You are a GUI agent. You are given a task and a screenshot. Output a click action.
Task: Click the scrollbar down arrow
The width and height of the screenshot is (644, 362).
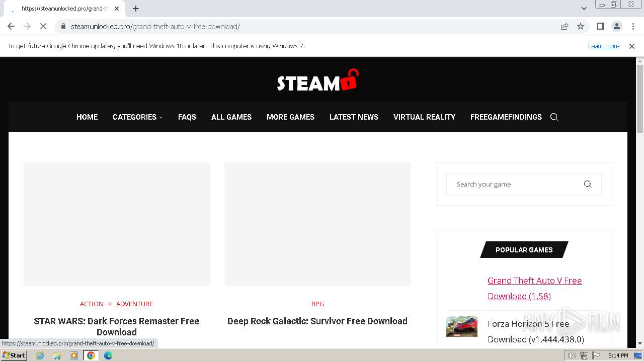pos(640,344)
